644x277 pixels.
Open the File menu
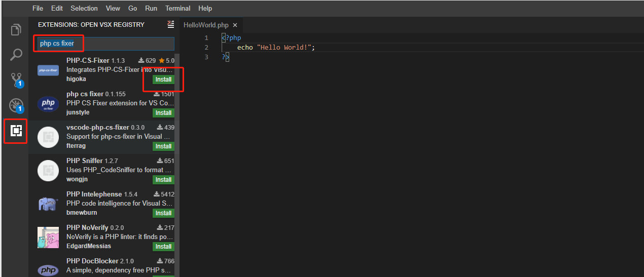click(38, 8)
